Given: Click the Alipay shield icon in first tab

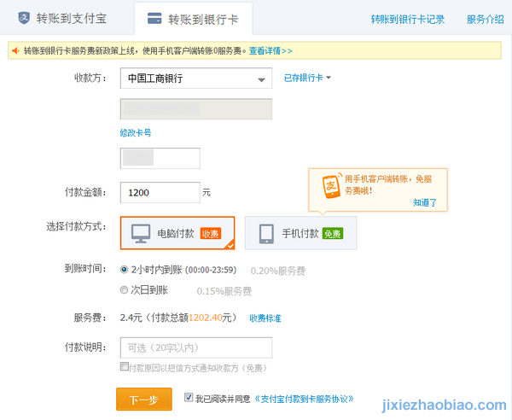Looking at the screenshot, I should pyautogui.click(x=24, y=18).
